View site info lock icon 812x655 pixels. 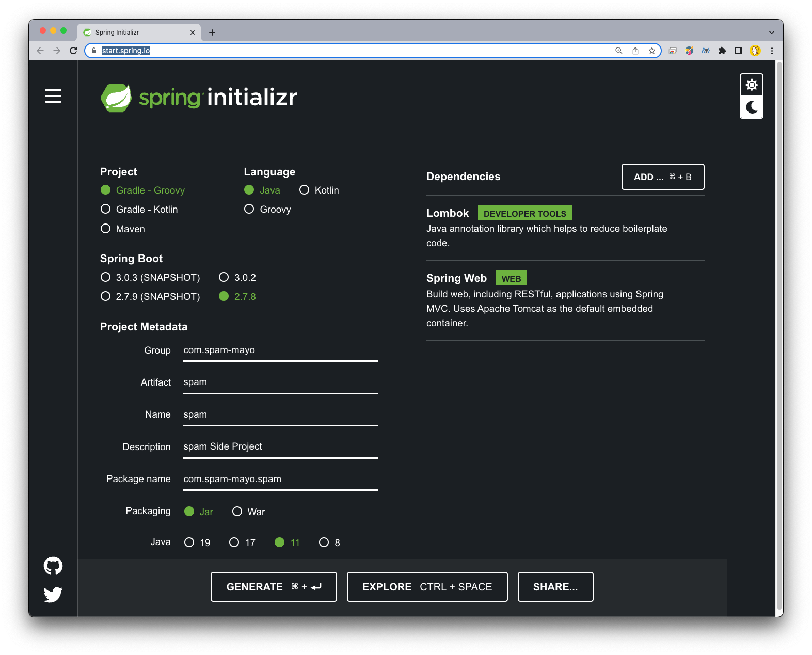tap(93, 51)
